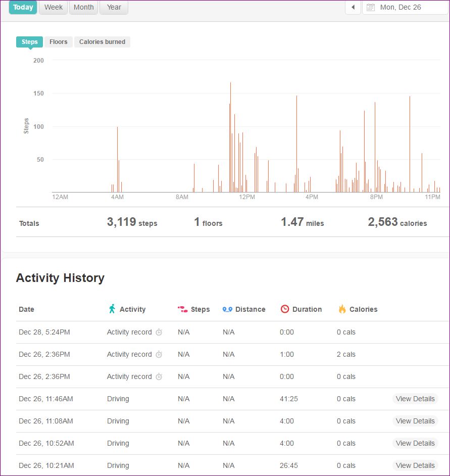
Task: Click the Distance column pin icon
Action: point(227,309)
